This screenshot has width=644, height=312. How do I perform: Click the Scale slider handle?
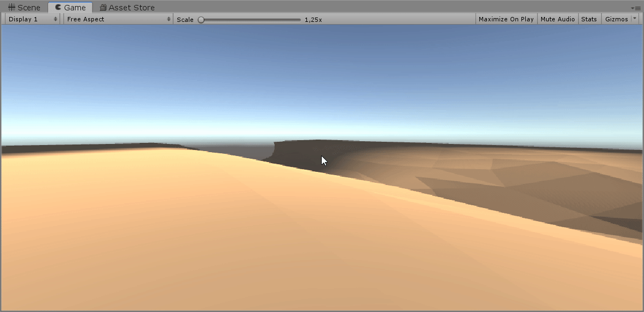pyautogui.click(x=201, y=20)
